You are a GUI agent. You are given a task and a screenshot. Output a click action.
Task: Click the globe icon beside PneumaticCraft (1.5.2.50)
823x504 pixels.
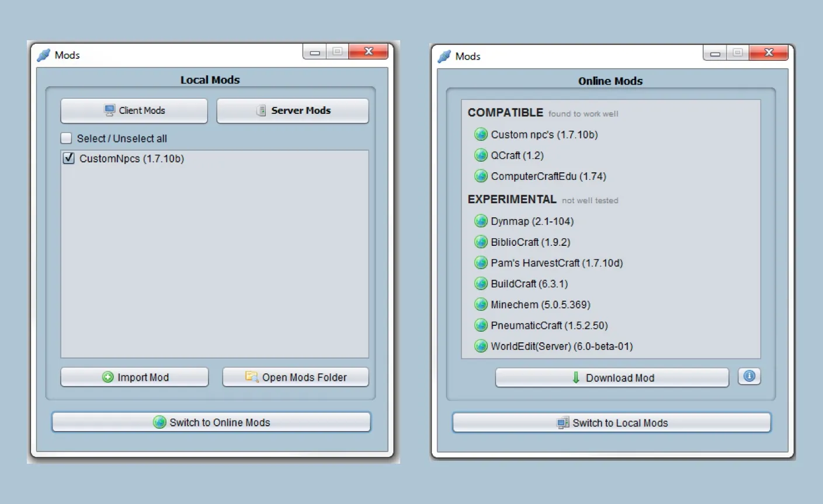481,325
